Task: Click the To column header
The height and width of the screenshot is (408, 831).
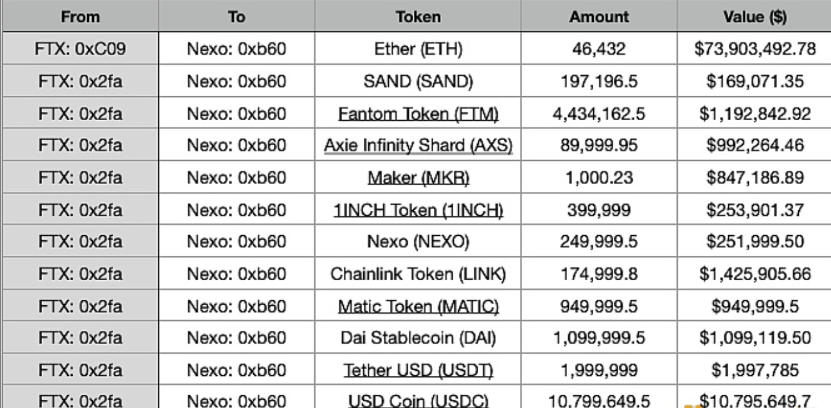Action: click(x=236, y=16)
